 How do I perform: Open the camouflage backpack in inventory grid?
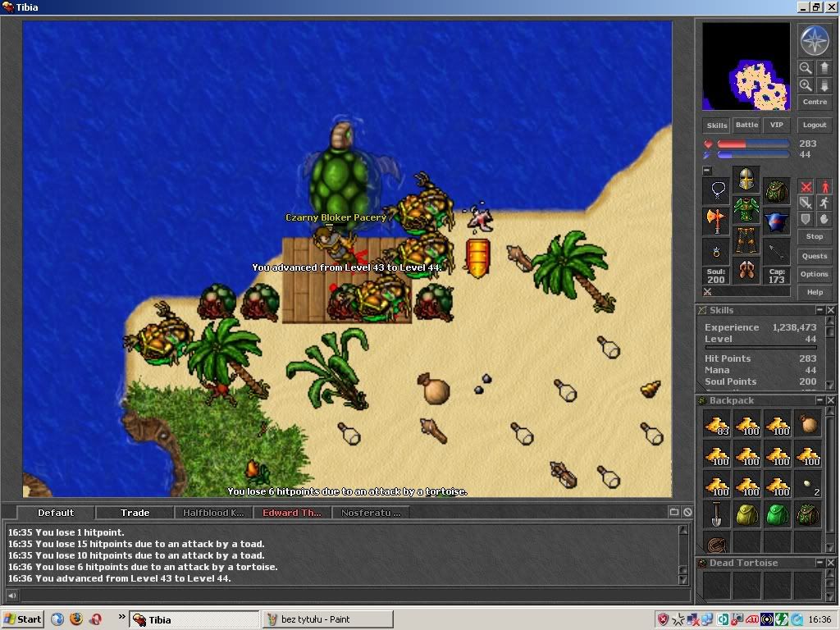tap(808, 514)
